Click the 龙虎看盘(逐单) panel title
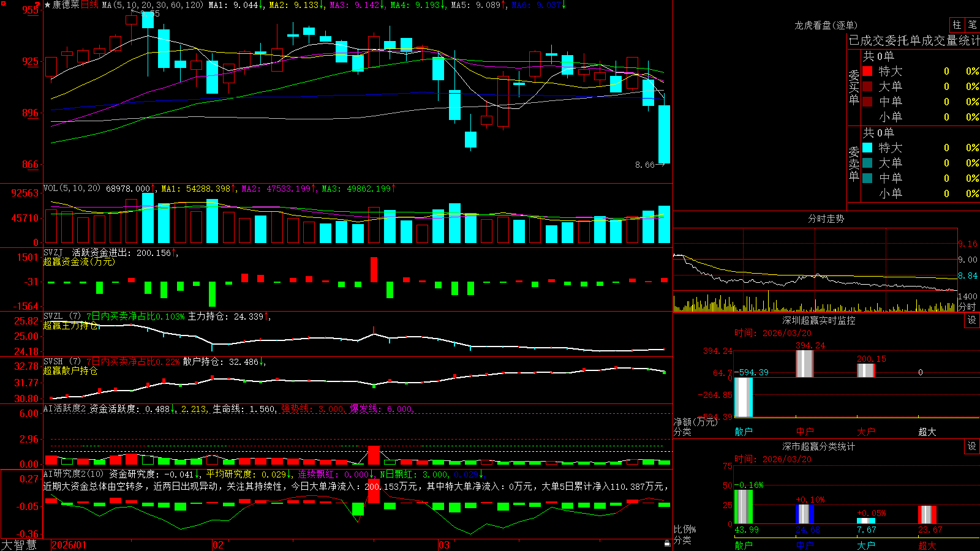The width and height of the screenshot is (980, 551). pyautogui.click(x=826, y=25)
